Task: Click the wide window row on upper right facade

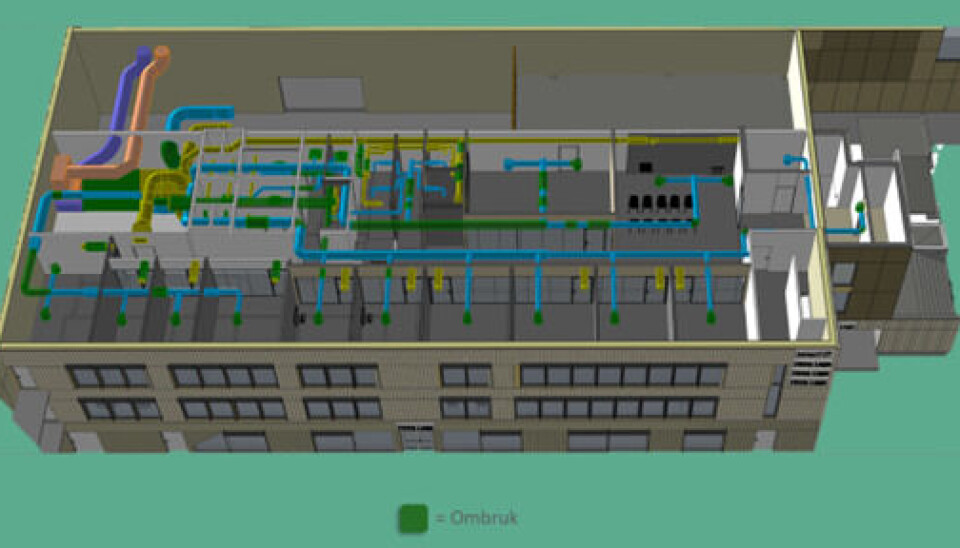Action: [622, 375]
